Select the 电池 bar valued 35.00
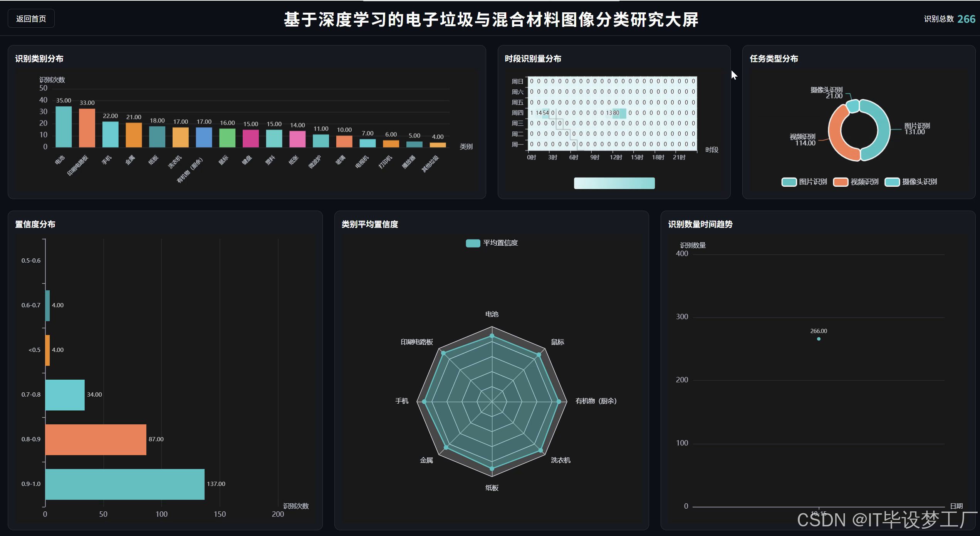980x536 pixels. point(64,127)
